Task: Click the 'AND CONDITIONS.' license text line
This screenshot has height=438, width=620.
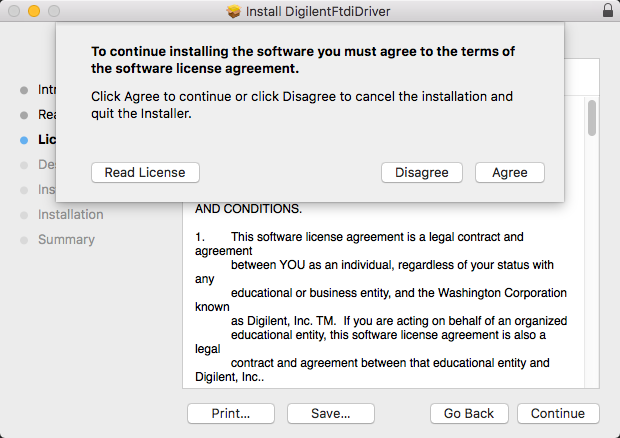Action: (248, 209)
